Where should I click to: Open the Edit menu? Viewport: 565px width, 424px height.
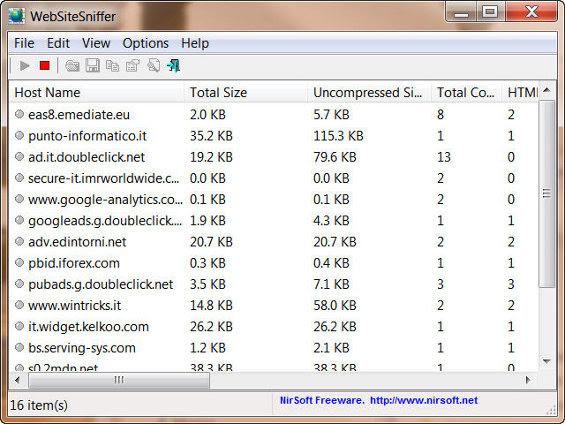pos(58,43)
